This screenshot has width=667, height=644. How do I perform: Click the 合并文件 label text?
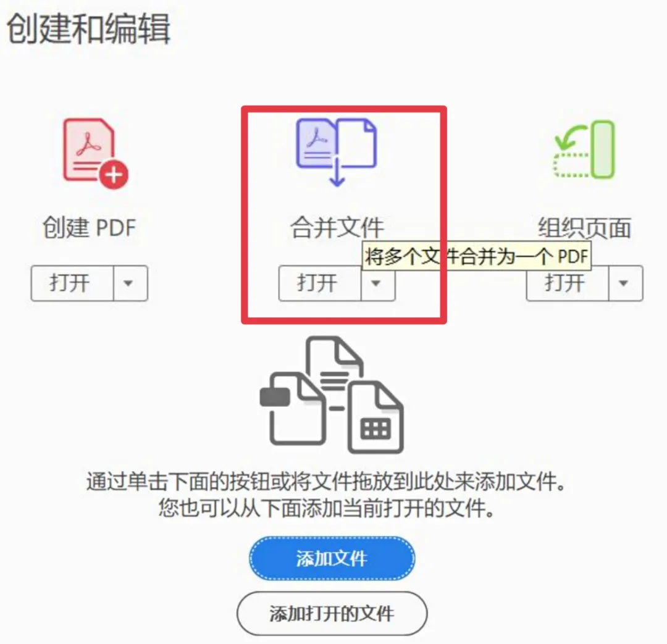coord(337,228)
